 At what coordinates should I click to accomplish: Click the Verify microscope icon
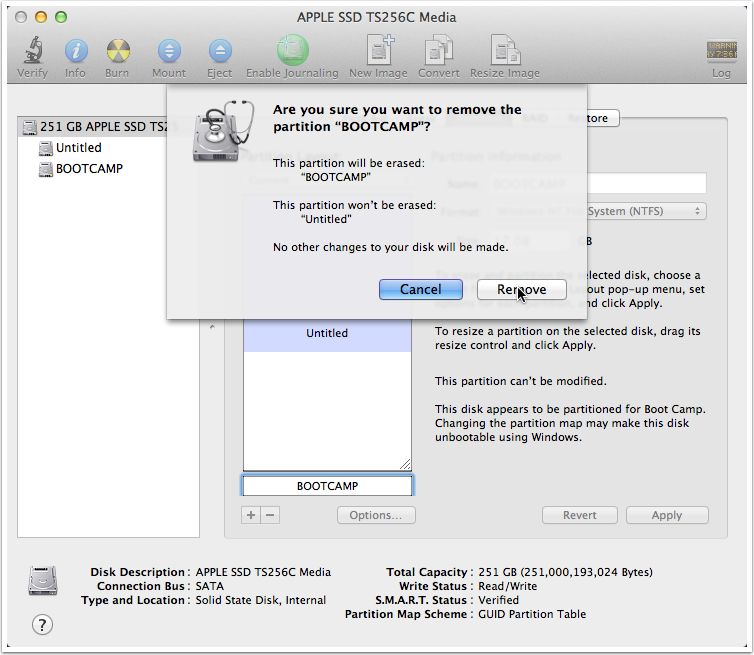pos(33,50)
